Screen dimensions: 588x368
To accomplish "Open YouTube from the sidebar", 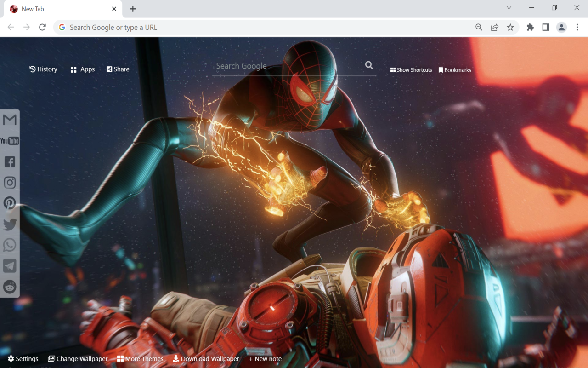I will pos(10,141).
